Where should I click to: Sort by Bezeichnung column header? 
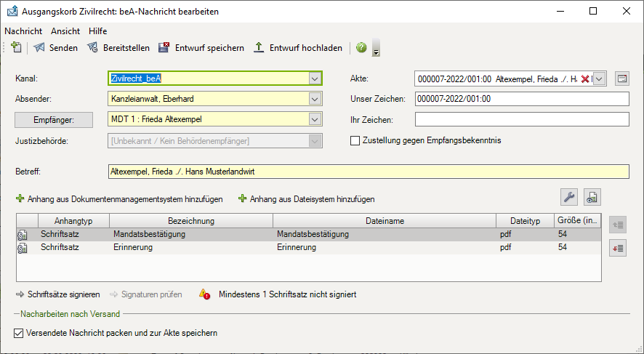coord(191,221)
